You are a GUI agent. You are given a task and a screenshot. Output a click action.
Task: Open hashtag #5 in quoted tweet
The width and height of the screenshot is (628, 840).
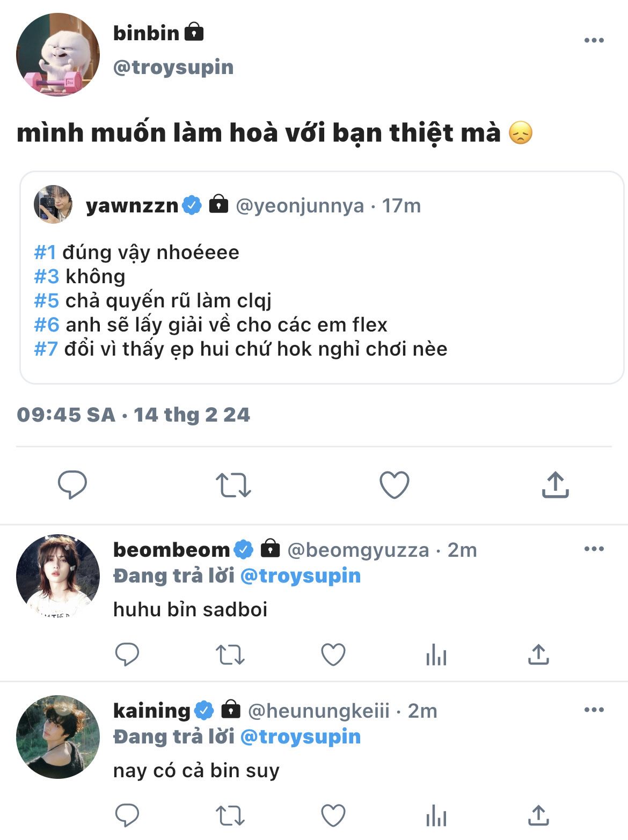pos(46,300)
